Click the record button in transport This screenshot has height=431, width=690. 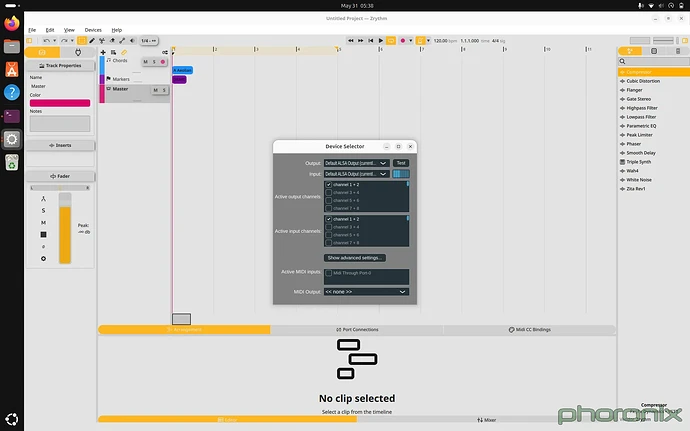[402, 41]
